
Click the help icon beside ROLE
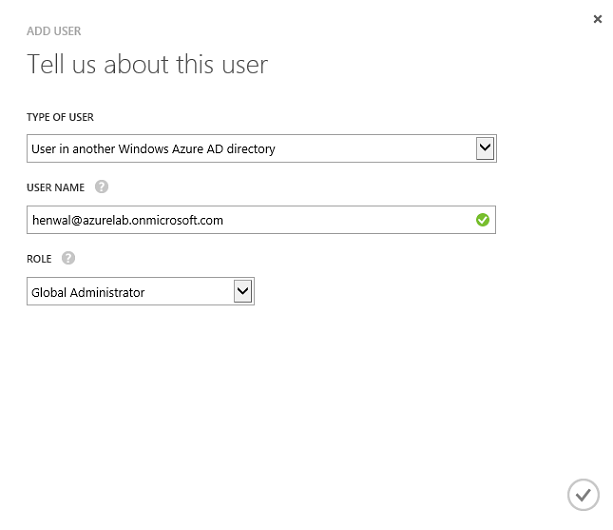(68, 258)
